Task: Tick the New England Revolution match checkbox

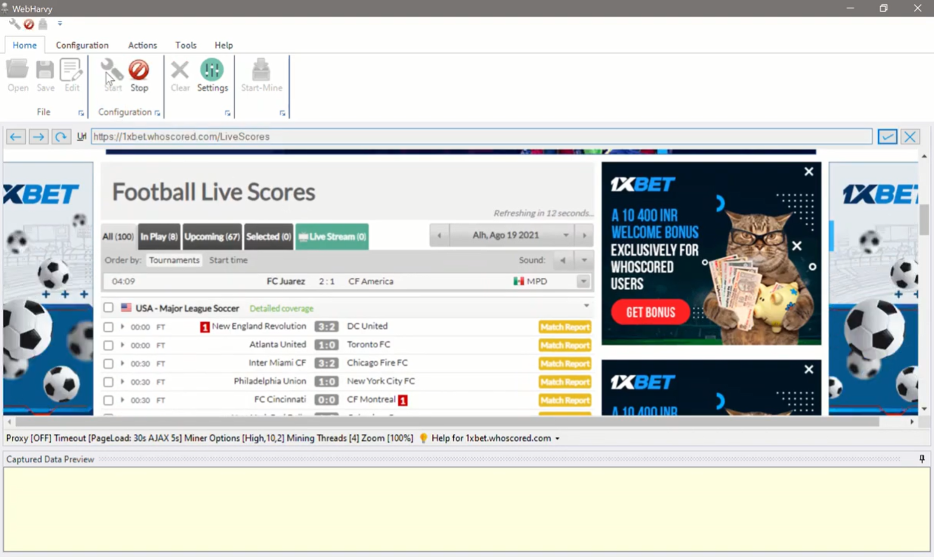Action: click(x=108, y=327)
